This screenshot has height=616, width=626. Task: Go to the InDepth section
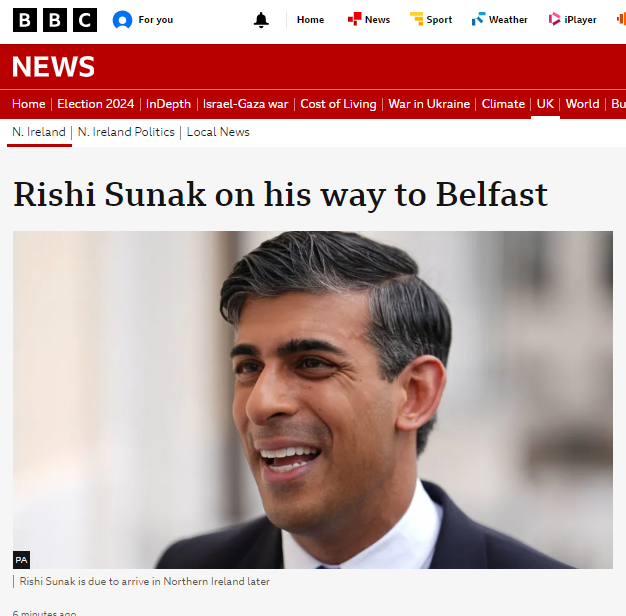168,104
